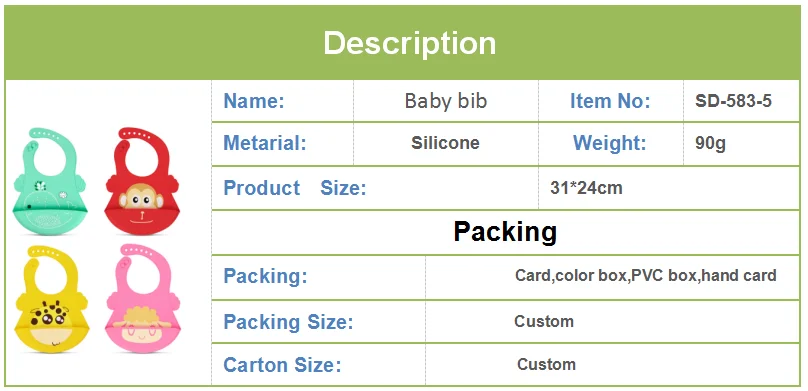Select the Custom value beside Carton Size

(546, 365)
